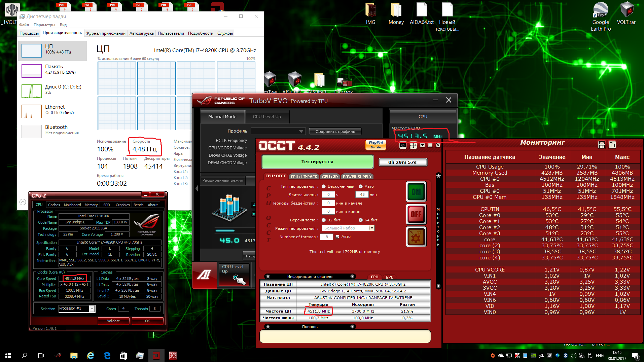644x362 pixels.
Task: Select 64 бит test version
Action: pos(361,220)
